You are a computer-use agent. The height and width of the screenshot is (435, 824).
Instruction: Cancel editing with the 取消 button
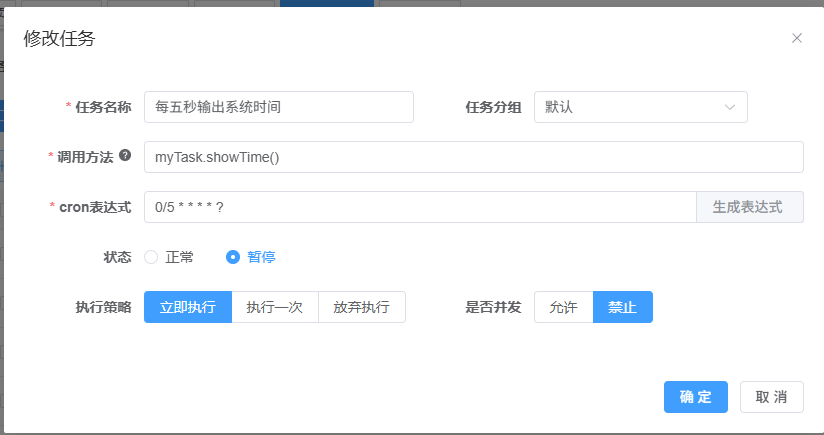[x=771, y=397]
